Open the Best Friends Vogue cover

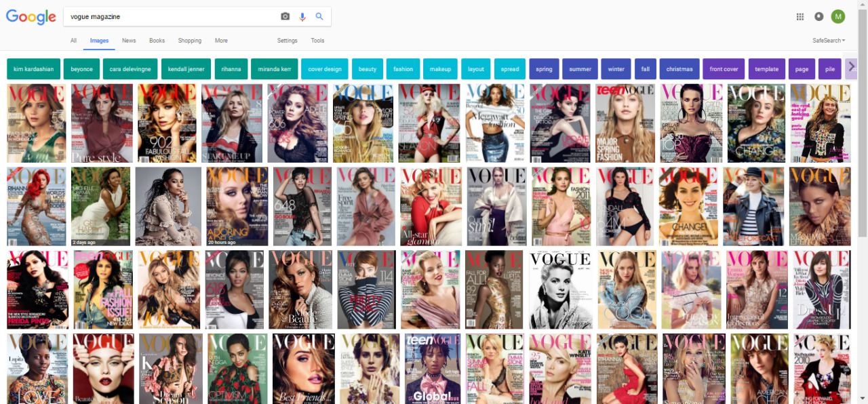[303, 369]
